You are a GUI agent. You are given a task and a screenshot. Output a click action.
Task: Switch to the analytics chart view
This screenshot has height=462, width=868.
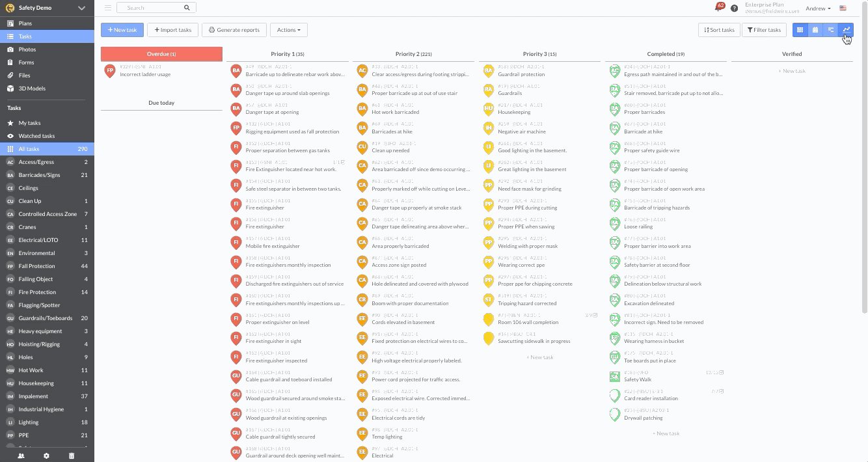[846, 30]
